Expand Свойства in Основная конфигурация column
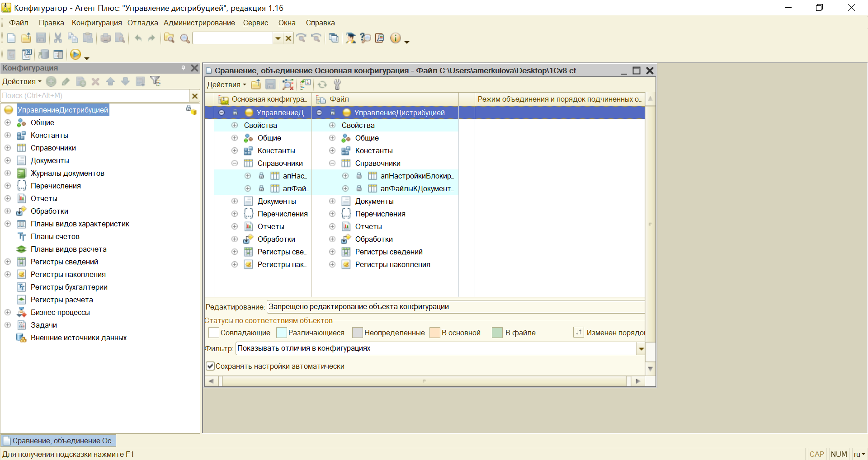This screenshot has width=868, height=460. (235, 125)
